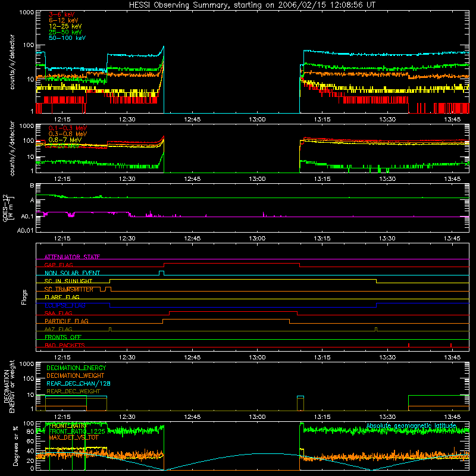Viewport: 476px width, 476px height.
Task: Select the 12-25 keV legend label
Action: click(x=65, y=26)
